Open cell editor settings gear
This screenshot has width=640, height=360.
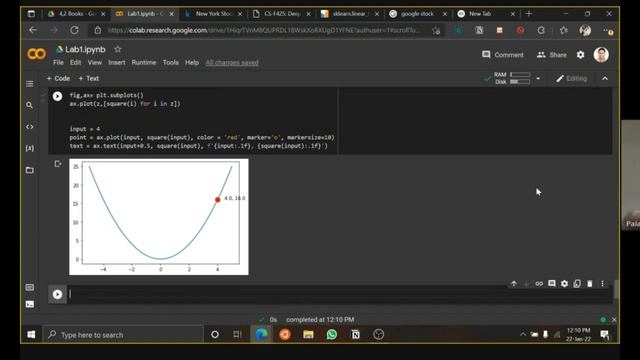564,283
